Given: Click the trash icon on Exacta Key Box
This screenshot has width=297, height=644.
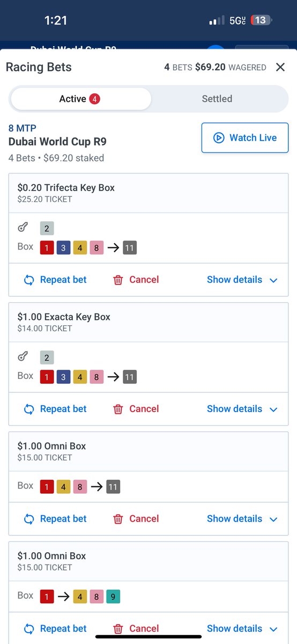Looking at the screenshot, I should (118, 409).
